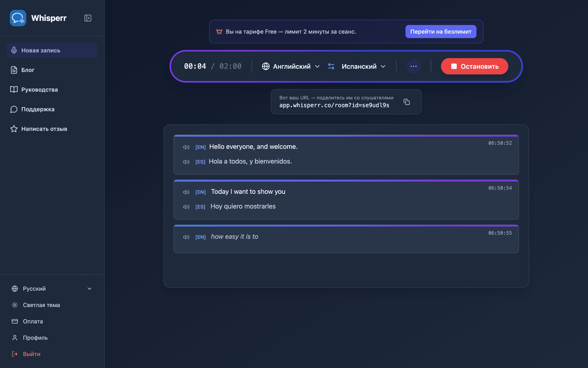Screen dimensions: 588x368
Task: Go to Поддержка
Action: [x=52, y=109]
